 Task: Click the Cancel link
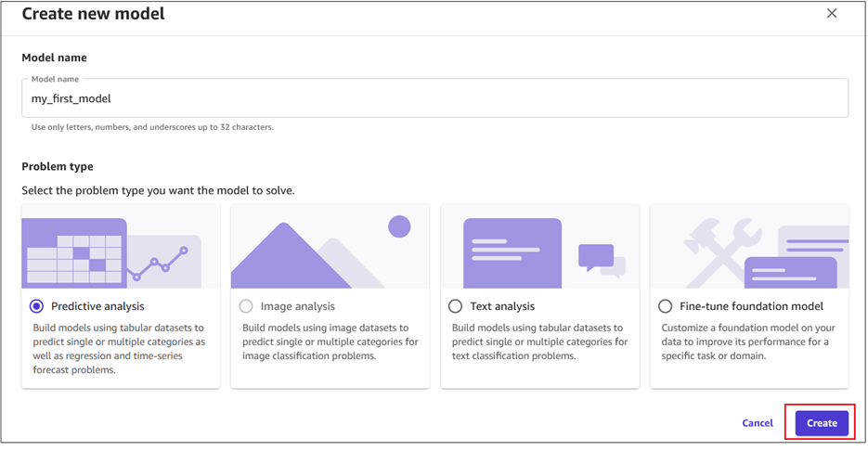[758, 423]
